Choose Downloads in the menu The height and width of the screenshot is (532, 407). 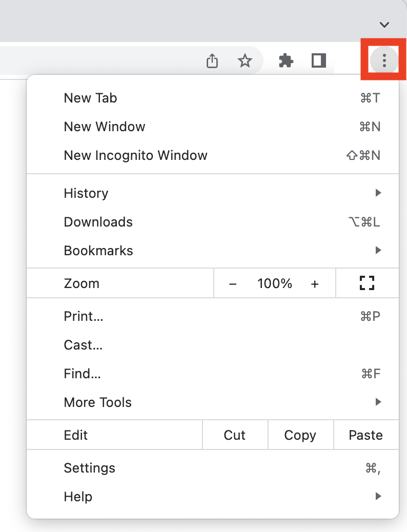[x=98, y=222]
